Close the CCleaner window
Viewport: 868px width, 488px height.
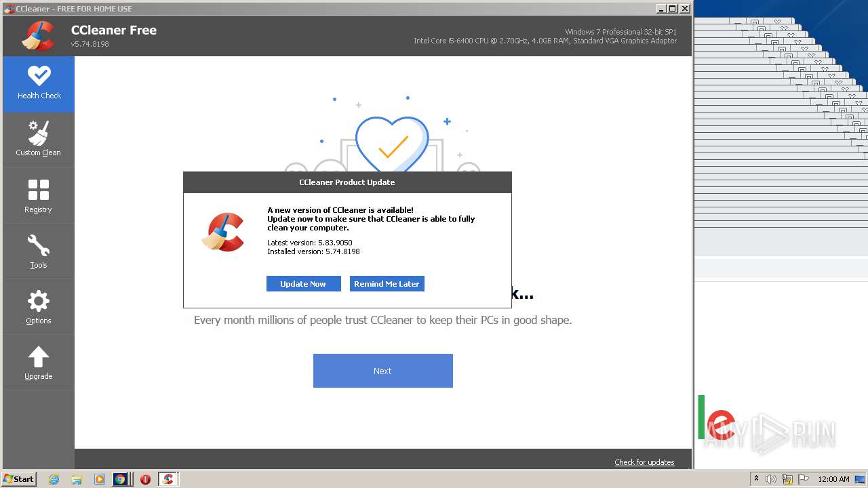[x=685, y=9]
